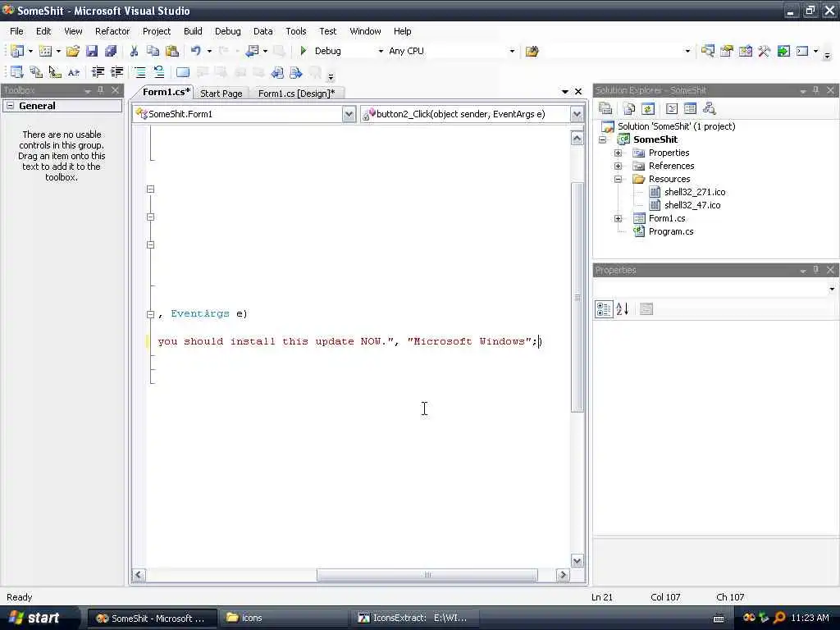Viewport: 840px width, 630px height.
Task: Expand the Properties node in Solution Explorer
Action: click(618, 153)
